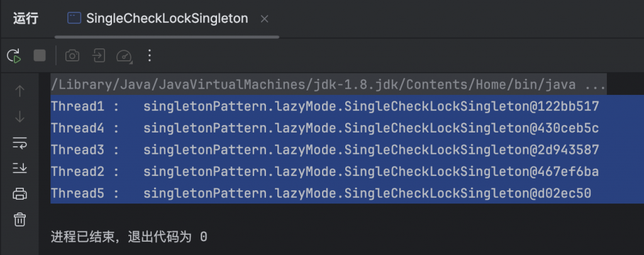Clear all console output with the trash icon
Viewport: 644px width, 255px height.
pyautogui.click(x=19, y=219)
